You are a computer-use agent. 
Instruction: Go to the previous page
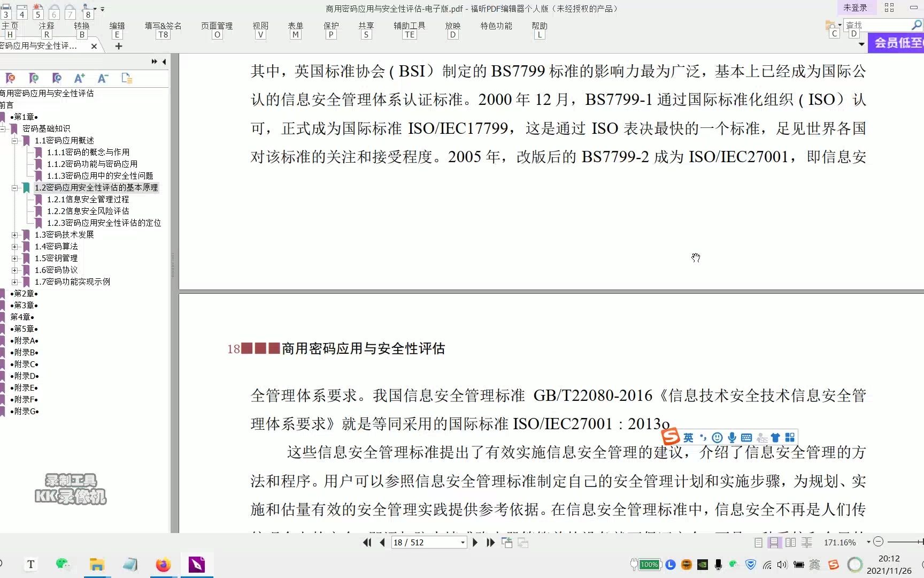coord(382,543)
